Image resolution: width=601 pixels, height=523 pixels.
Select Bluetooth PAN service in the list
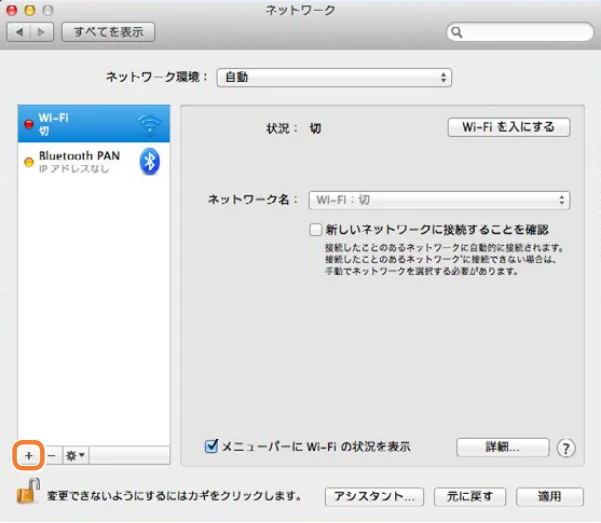pyautogui.click(x=94, y=161)
